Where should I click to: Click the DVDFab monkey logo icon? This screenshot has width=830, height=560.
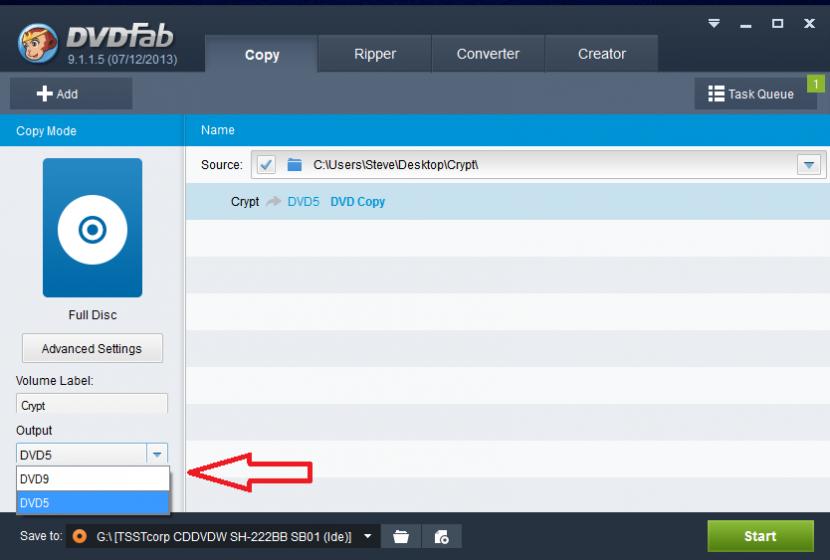[38, 43]
